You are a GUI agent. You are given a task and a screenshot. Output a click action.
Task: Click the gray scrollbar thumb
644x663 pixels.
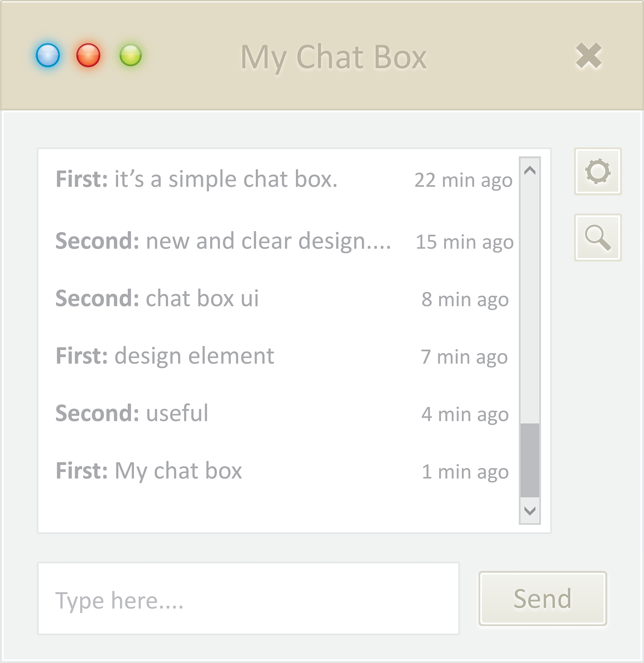pos(530,460)
